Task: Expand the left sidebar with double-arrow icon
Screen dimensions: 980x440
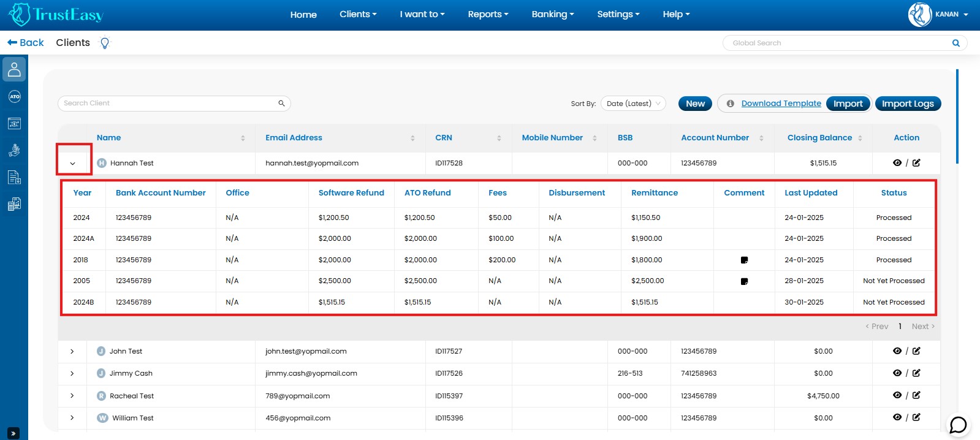Action: point(14,433)
